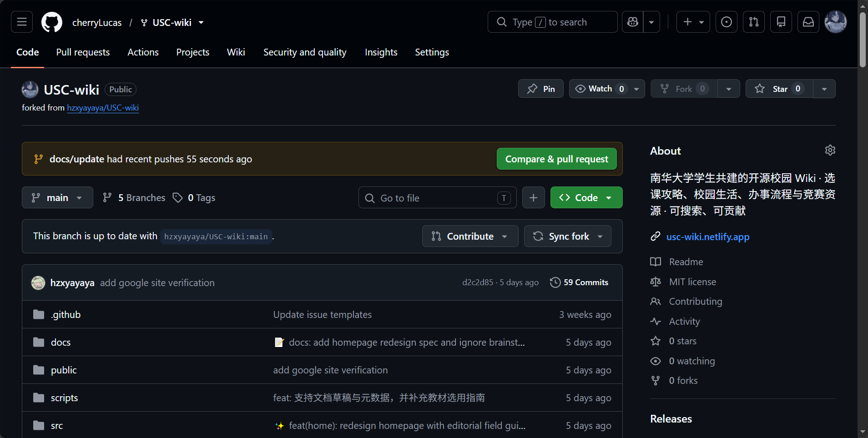The height and width of the screenshot is (438, 868).
Task: Click the branch icon beside 5 Branches
Action: point(107,198)
